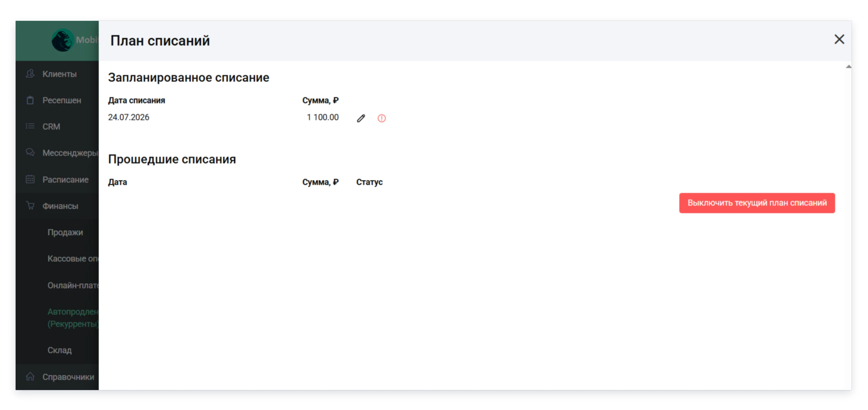This screenshot has height=410, width=868.
Task: Click the Мессенджеры chat bubble icon
Action: pos(30,152)
